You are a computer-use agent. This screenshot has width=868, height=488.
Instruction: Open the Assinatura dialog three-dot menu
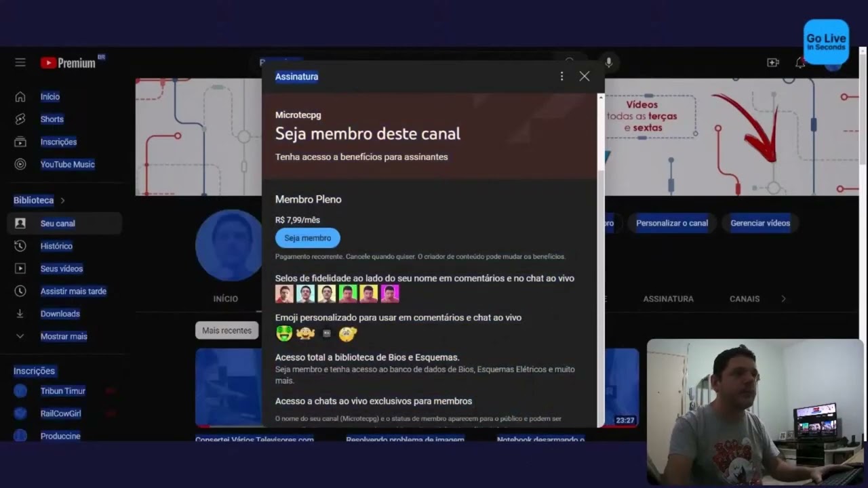coord(561,77)
